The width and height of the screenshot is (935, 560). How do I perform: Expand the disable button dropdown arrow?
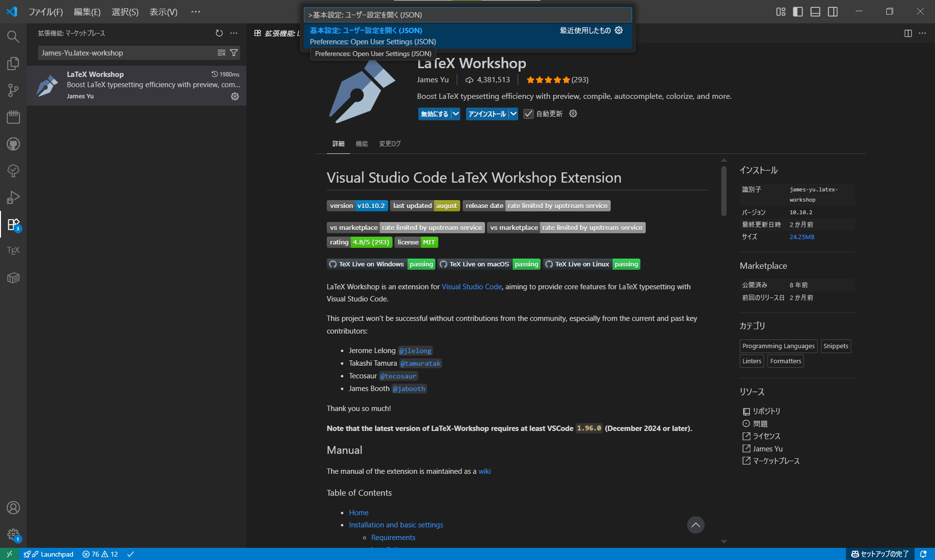point(455,114)
